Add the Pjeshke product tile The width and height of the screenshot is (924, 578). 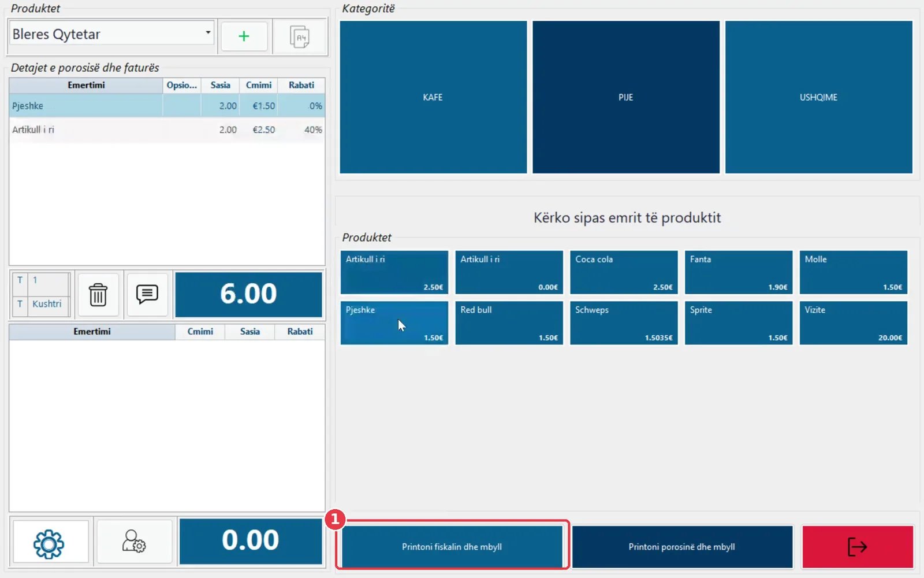click(x=394, y=323)
